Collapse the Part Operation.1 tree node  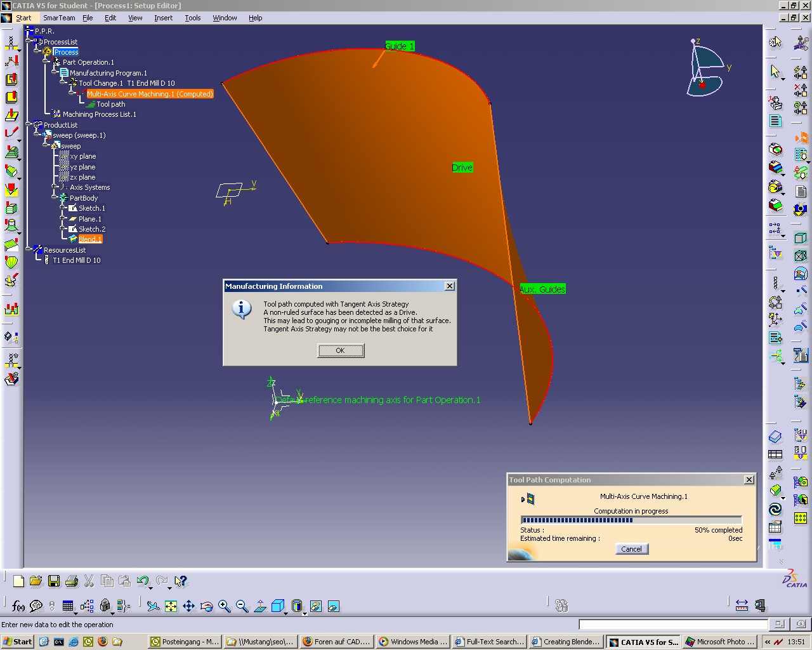[46, 62]
